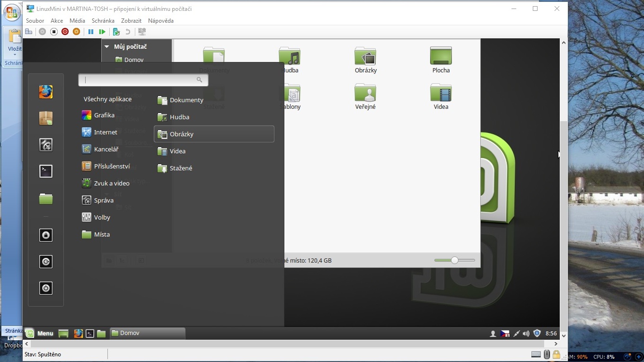644x362 pixels.
Task: Open the Schránka menu
Action: (103, 21)
